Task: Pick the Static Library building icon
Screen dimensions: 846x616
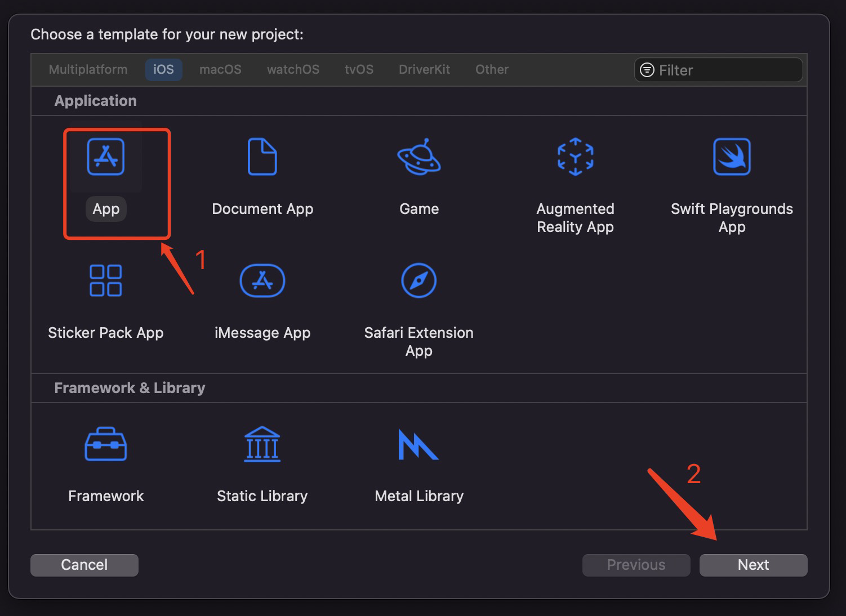Action: [x=262, y=444]
